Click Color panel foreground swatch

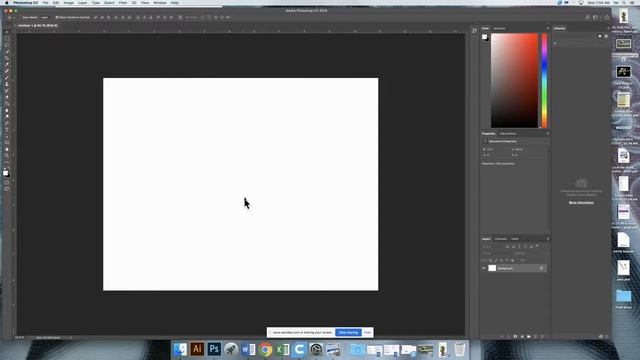[484, 37]
